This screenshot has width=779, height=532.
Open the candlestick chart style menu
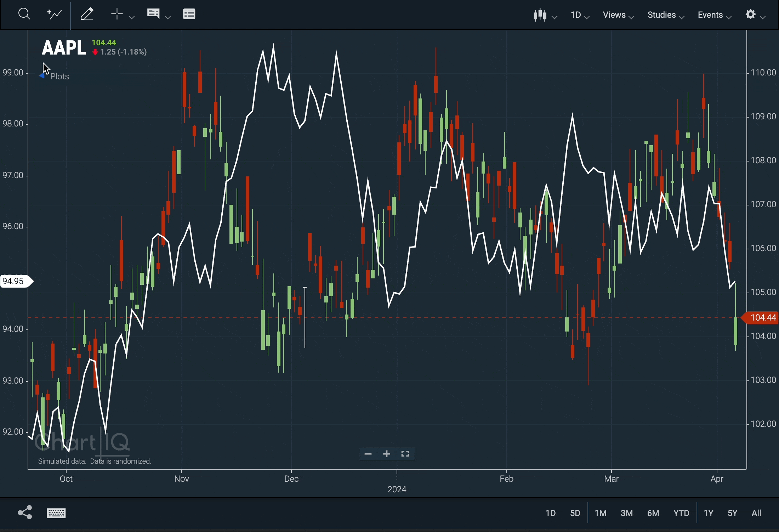coord(545,15)
